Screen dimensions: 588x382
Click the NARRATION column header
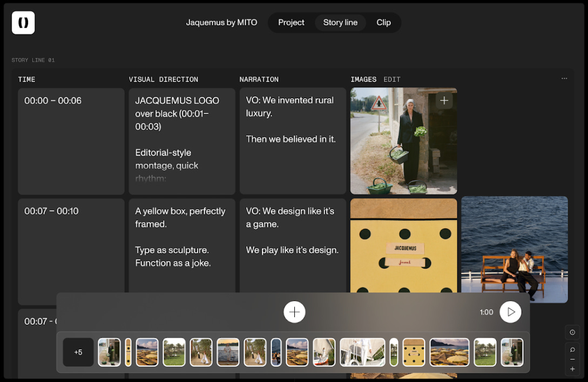point(259,79)
